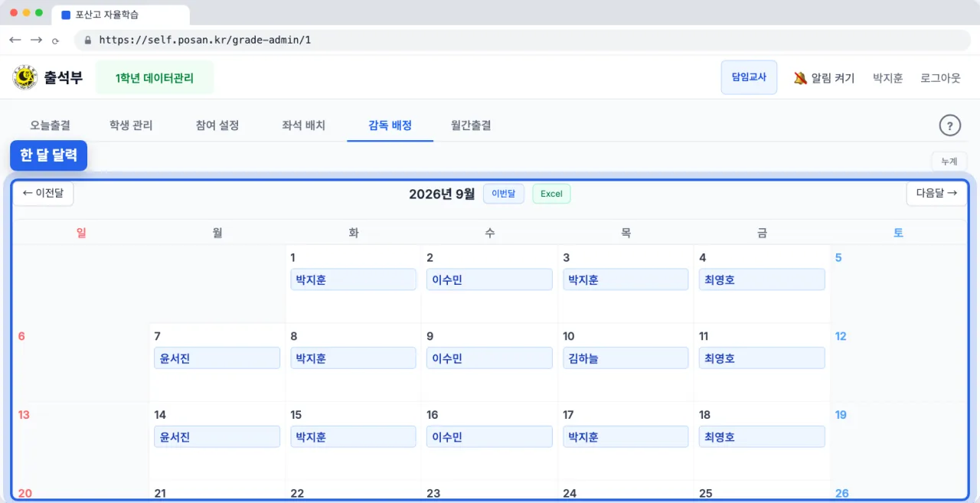Click the 누계 cumulative button
The height and width of the screenshot is (503, 980).
click(x=949, y=162)
